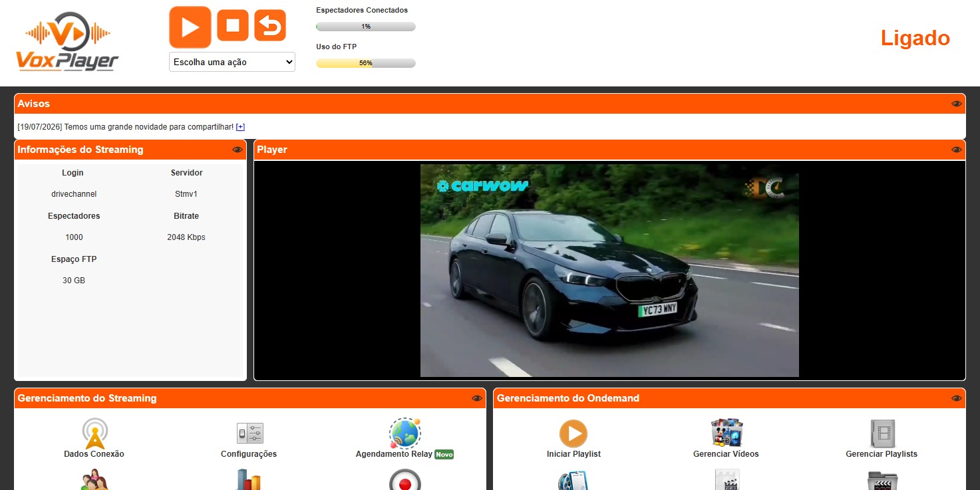Open the 'Escolha uma ação' dropdown
Image resolution: width=980 pixels, height=490 pixels.
tap(232, 62)
